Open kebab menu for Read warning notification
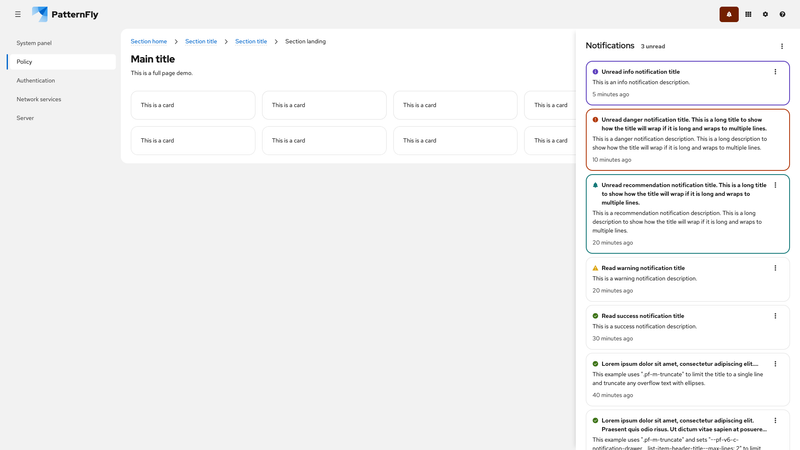 [x=775, y=268]
